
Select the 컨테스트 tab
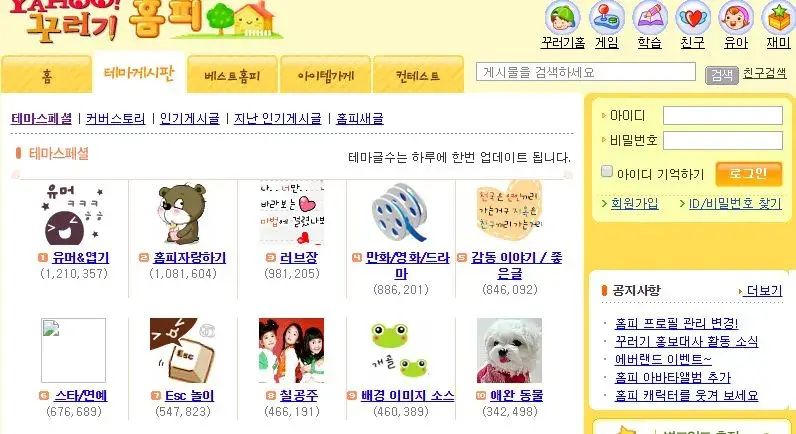[x=418, y=75]
